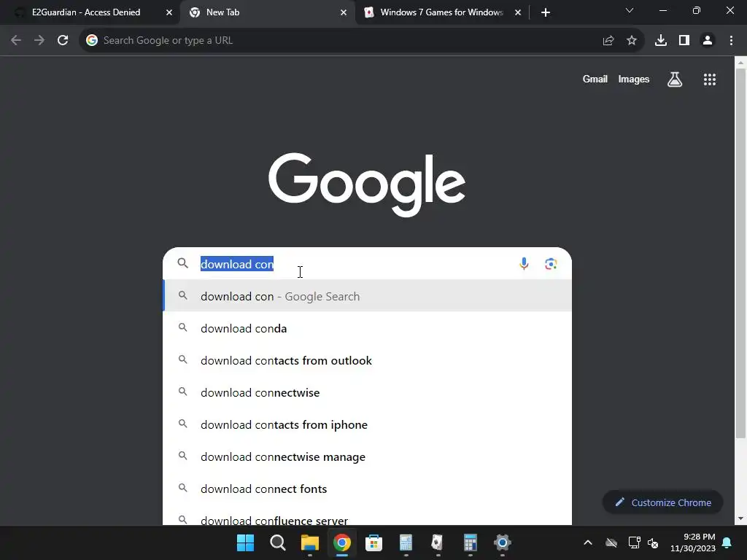Open the blue calculator grid taskbar icon
The width and height of the screenshot is (747, 560).
click(470, 542)
